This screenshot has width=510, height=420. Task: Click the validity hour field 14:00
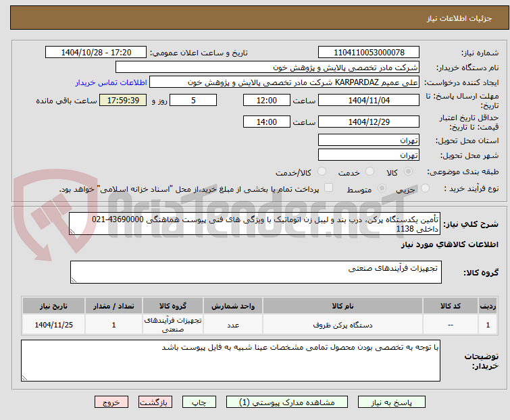pos(267,122)
